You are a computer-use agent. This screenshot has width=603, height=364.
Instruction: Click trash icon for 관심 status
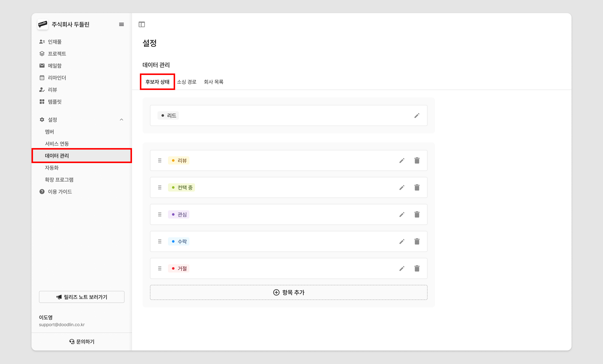point(417,215)
